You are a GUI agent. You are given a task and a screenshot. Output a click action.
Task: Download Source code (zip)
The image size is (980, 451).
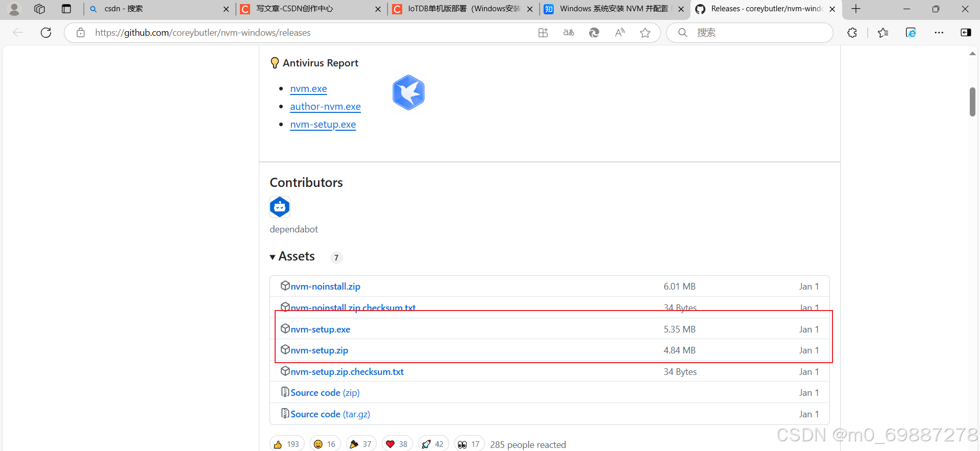325,393
